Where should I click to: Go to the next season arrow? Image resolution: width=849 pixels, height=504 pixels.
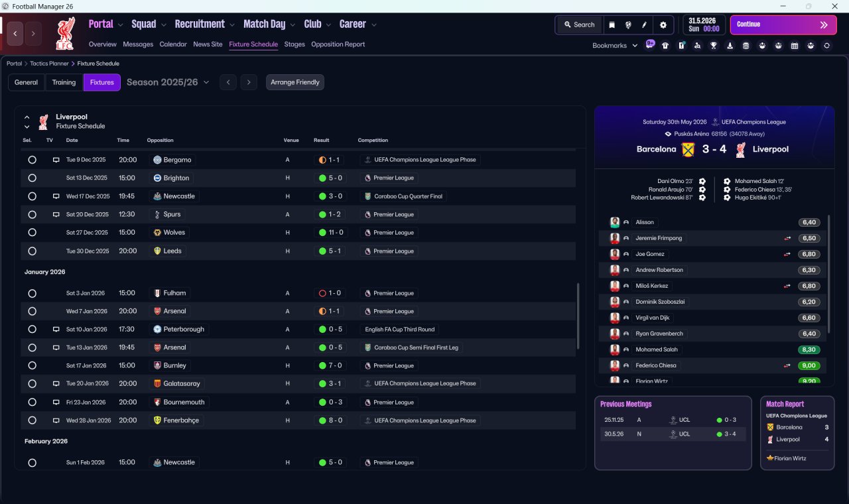(249, 82)
